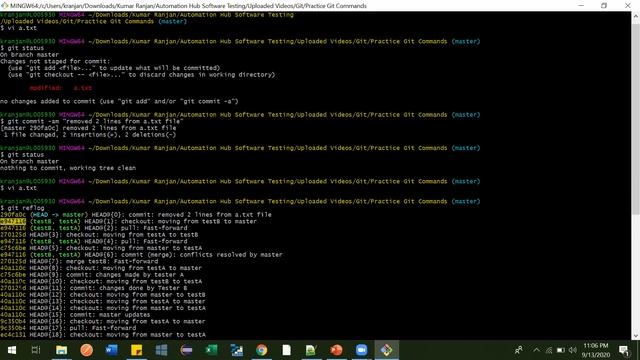Click the Git Bash title bar icon
The height and width of the screenshot is (360, 640).
4,5
